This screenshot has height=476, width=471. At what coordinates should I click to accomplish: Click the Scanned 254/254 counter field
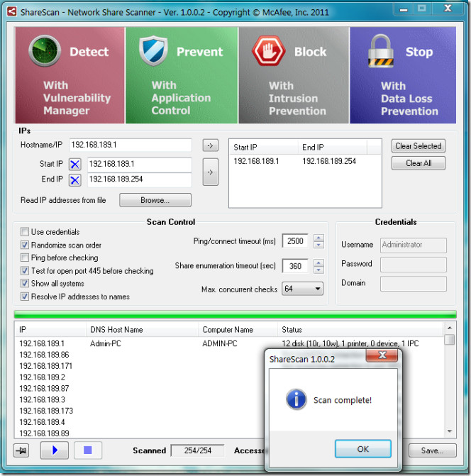[198, 450]
